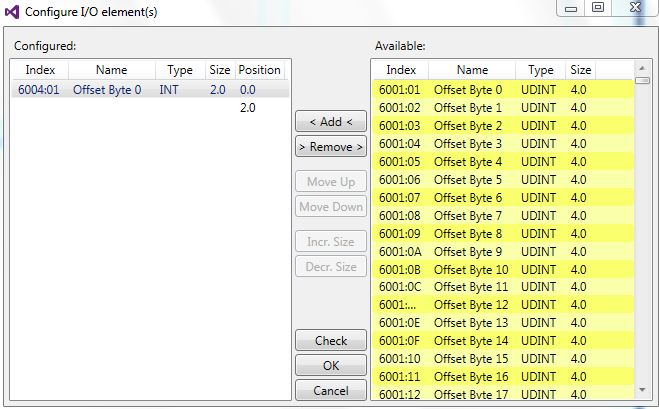The height and width of the screenshot is (409, 659).
Task: Select available entry 6001:0C Offset Byte 11
Action: (503, 287)
